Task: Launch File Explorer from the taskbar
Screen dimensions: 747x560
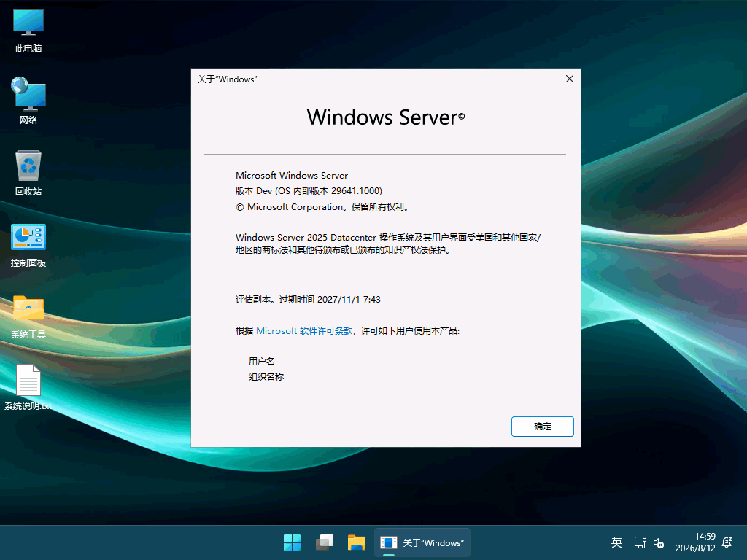Action: (356, 542)
